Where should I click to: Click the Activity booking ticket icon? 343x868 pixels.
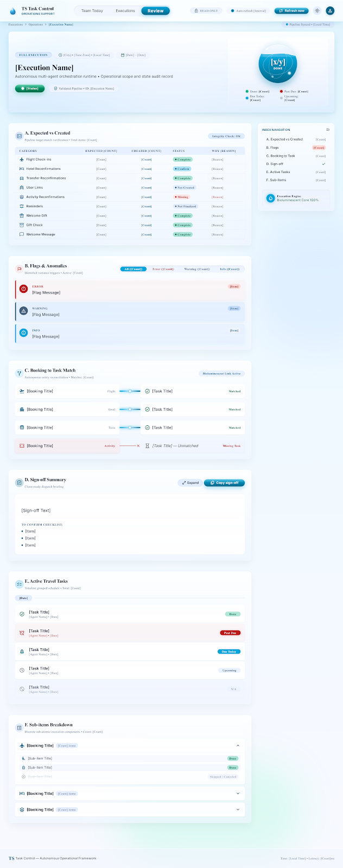coord(22,446)
